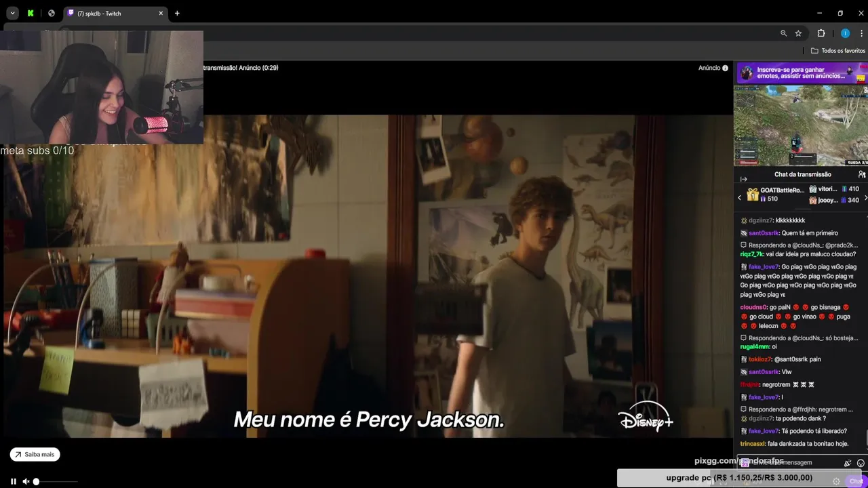Click the reply header Respondendo a @ffrdjhh
This screenshot has width=868, height=488.
pos(797,409)
